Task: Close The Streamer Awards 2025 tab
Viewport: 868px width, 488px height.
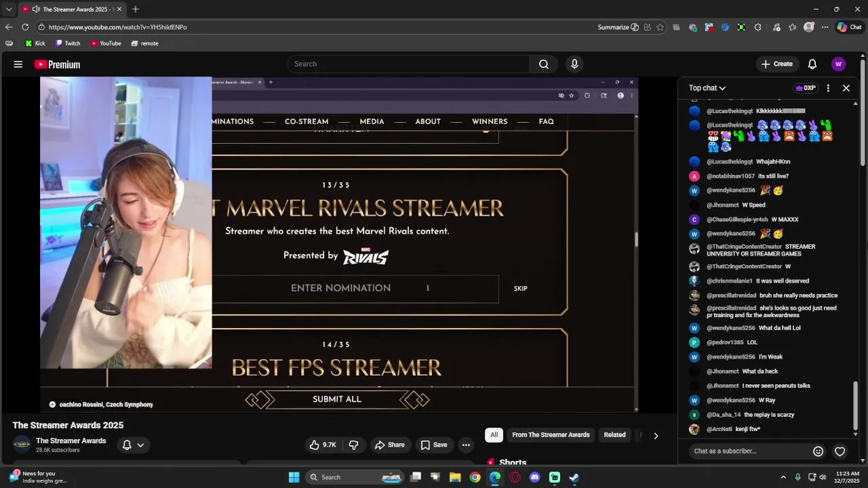Action: point(119,9)
